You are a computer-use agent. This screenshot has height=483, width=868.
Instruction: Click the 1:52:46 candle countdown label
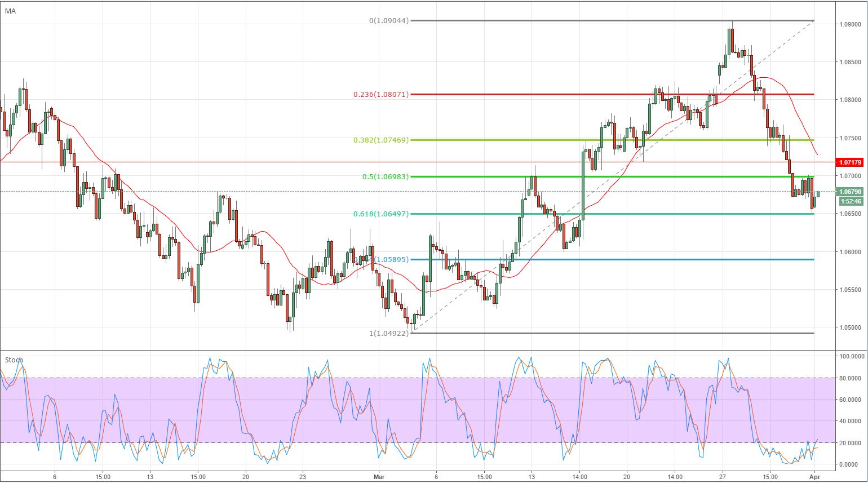click(851, 201)
